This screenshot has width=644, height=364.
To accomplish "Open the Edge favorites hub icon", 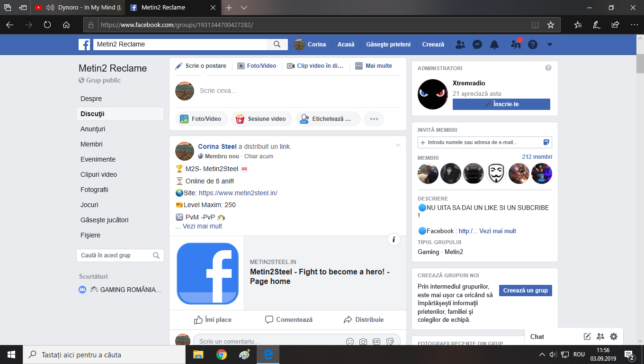I will [x=578, y=25].
